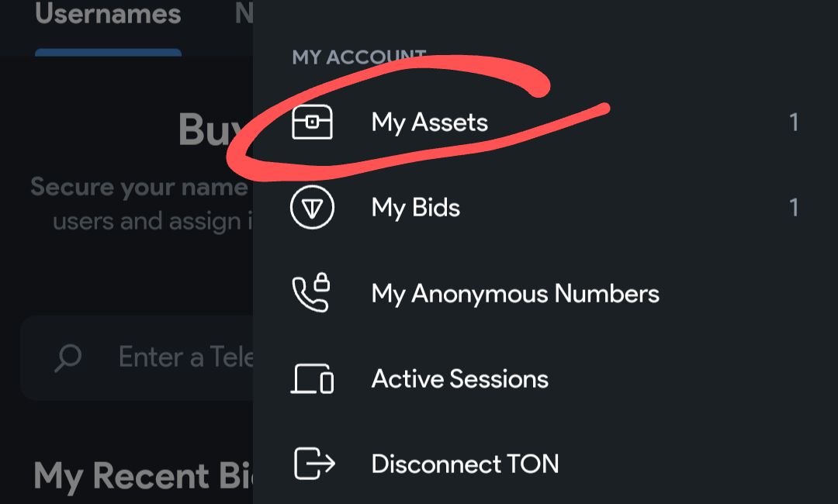Focus the Enter a Telegram username field
The width and height of the screenshot is (838, 504).
185,357
